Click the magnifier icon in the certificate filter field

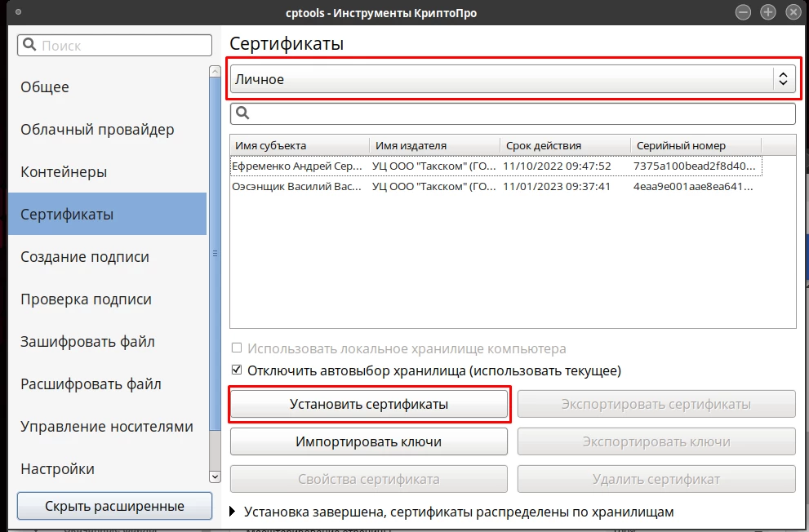click(242, 113)
